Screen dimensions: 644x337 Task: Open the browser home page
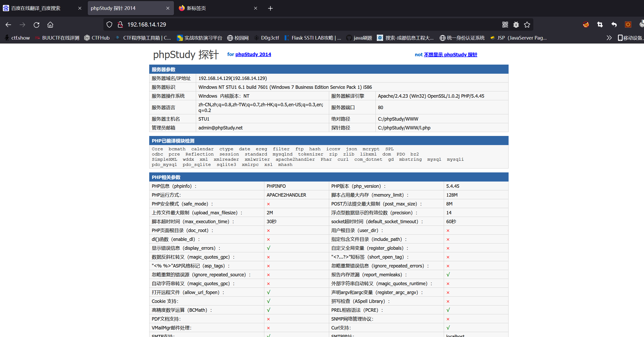tap(50, 25)
